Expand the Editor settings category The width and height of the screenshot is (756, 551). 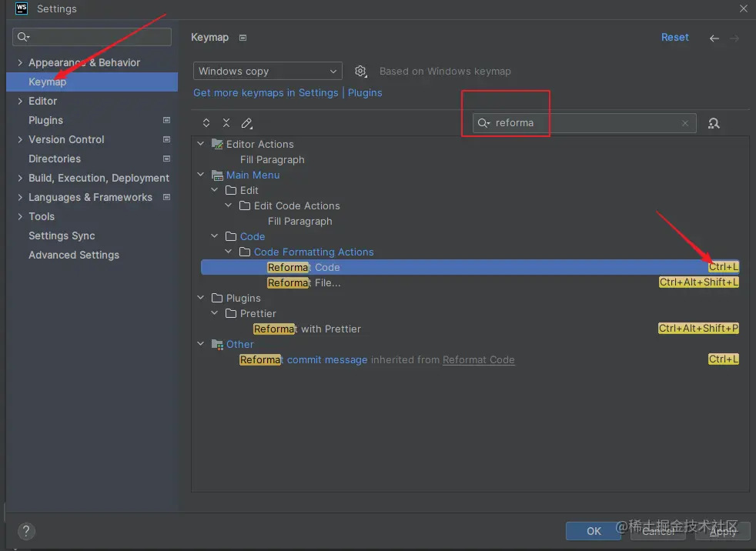click(20, 102)
